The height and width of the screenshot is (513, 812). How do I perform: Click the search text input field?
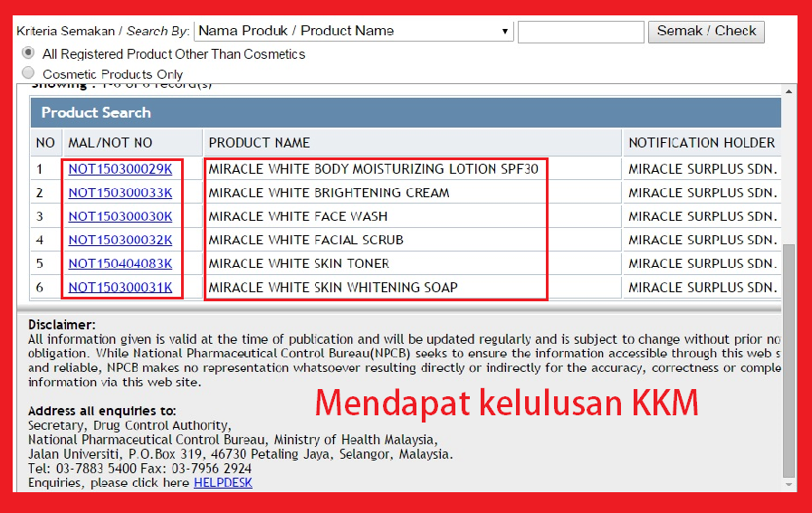581,32
